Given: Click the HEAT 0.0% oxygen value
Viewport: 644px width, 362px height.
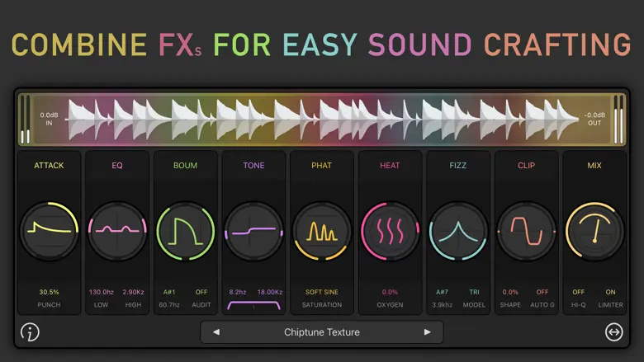Looking at the screenshot, I should (x=390, y=292).
